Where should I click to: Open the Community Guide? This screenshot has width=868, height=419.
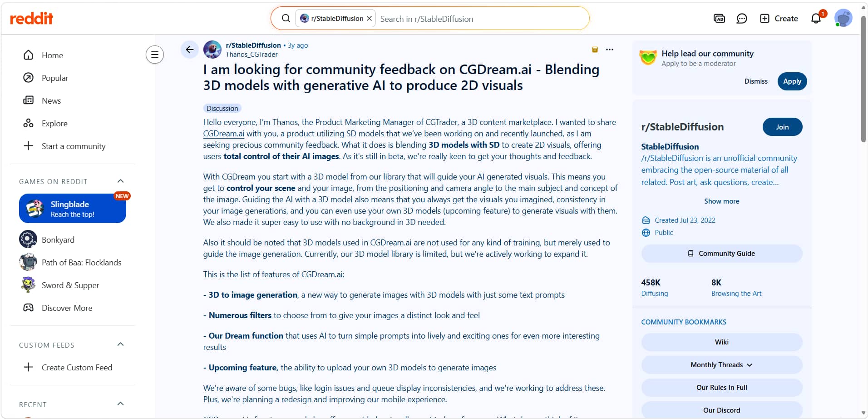click(x=721, y=254)
